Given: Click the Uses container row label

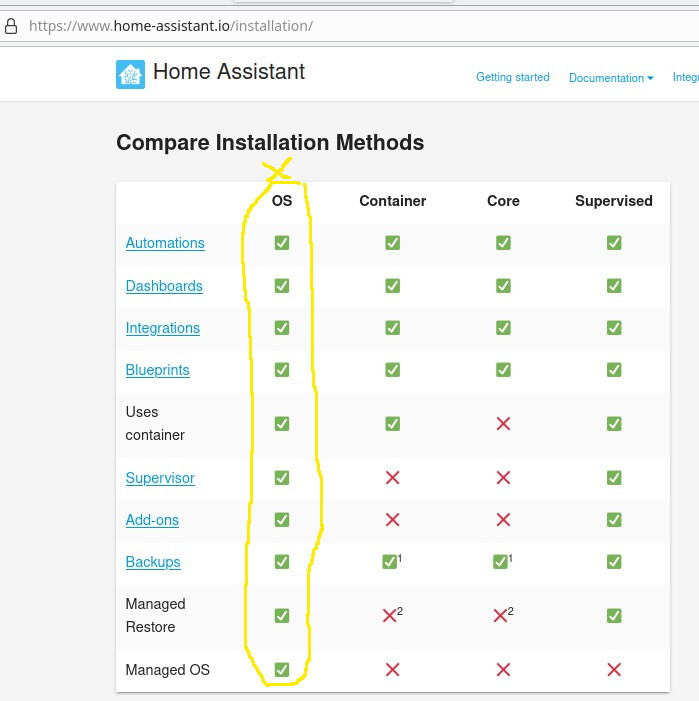Looking at the screenshot, I should [x=155, y=423].
